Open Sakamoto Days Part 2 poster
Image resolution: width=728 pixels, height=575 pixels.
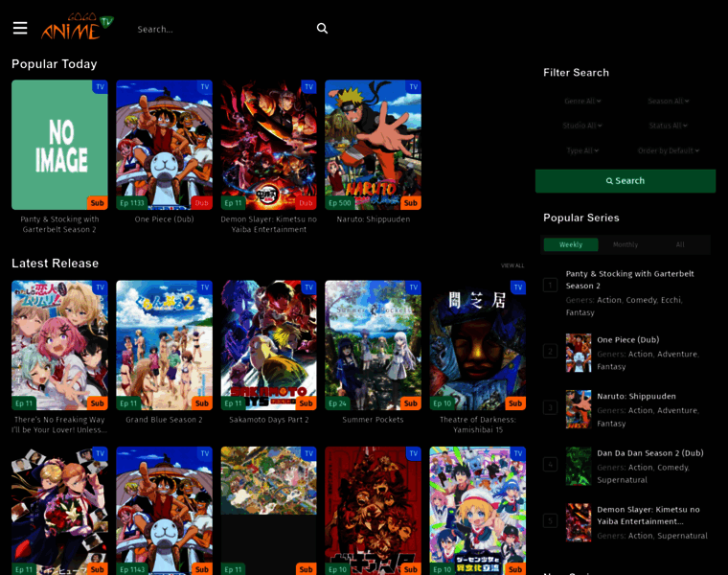tap(268, 345)
